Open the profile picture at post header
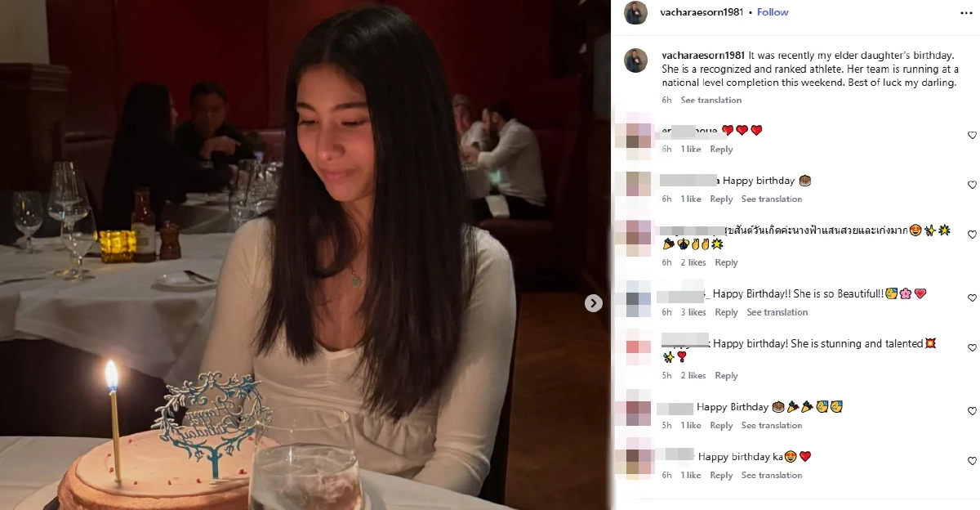Viewport: 980px width, 510px height. (x=636, y=12)
